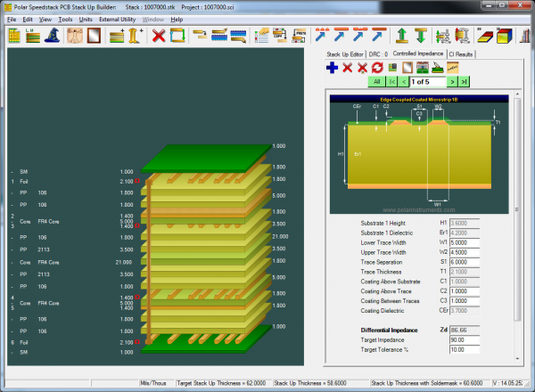Add a foil layer with the gold I-beam plus icon
This screenshot has width=535, height=392.
[135, 36]
